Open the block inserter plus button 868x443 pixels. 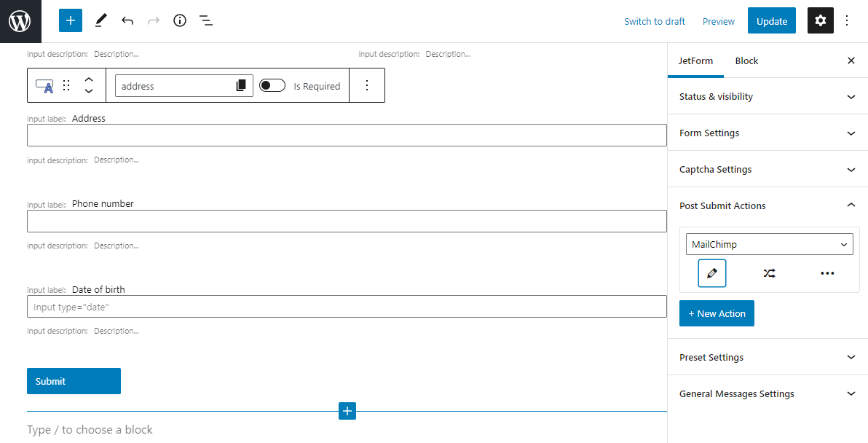pyautogui.click(x=71, y=21)
